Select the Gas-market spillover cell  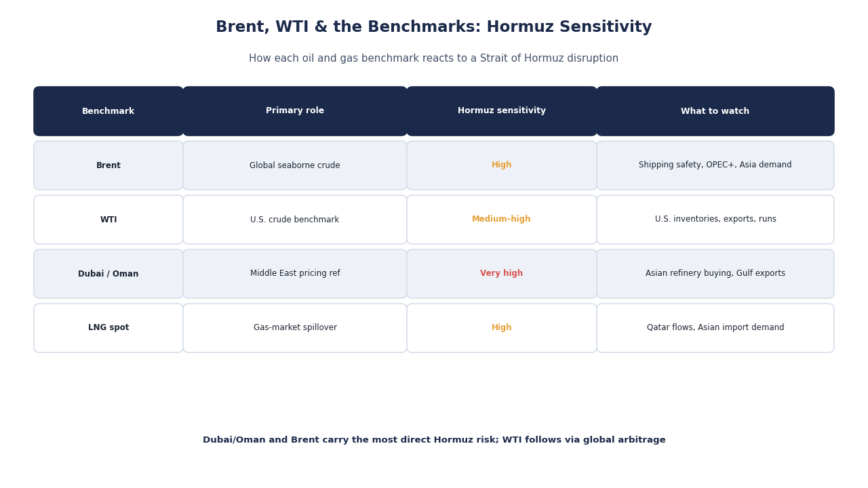tap(295, 328)
